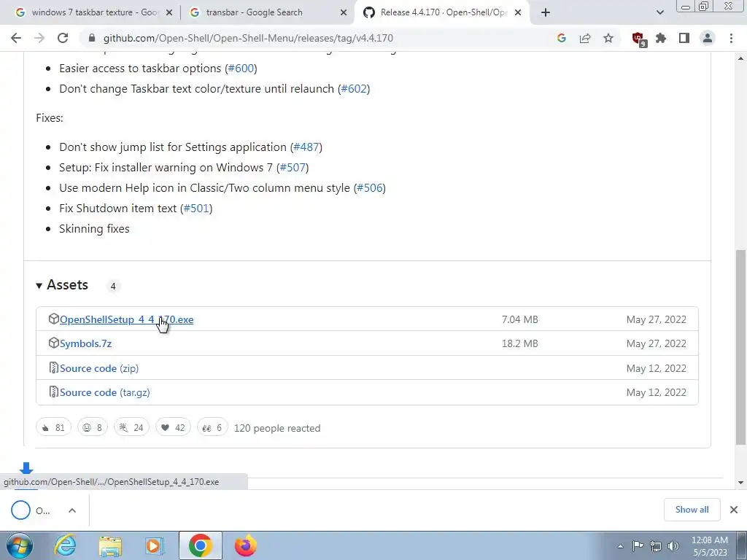Image resolution: width=747 pixels, height=560 pixels.
Task: Click the scrollbar down arrow
Action: (740, 483)
